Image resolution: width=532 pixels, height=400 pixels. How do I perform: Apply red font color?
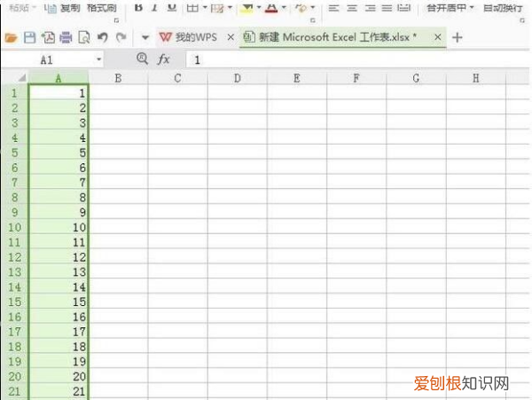pos(271,7)
